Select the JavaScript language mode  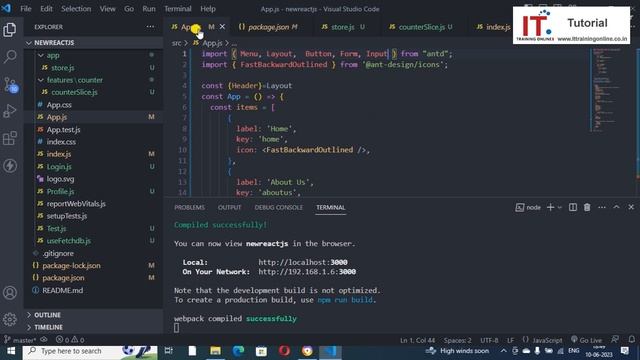[x=547, y=340]
